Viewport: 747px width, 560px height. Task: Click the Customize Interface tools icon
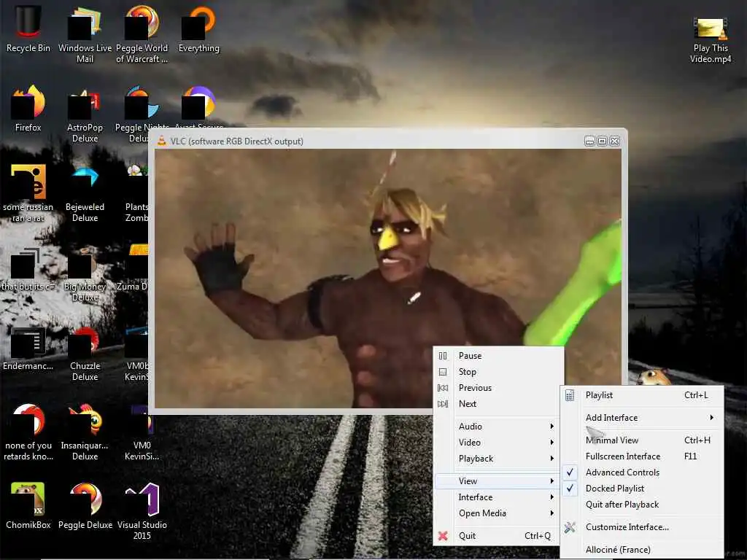[570, 527]
